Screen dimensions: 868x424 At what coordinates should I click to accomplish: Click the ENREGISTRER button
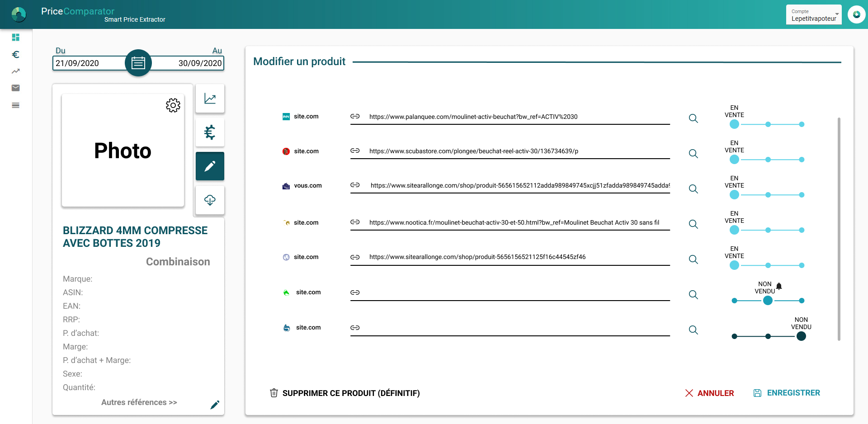787,393
